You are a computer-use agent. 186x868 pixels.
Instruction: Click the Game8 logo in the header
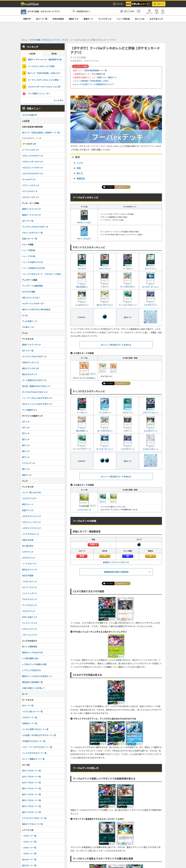[30, 4]
